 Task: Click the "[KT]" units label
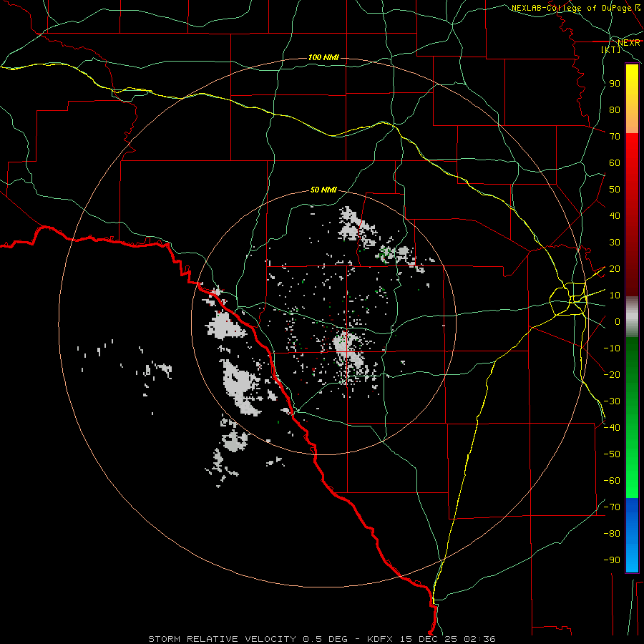point(611,49)
